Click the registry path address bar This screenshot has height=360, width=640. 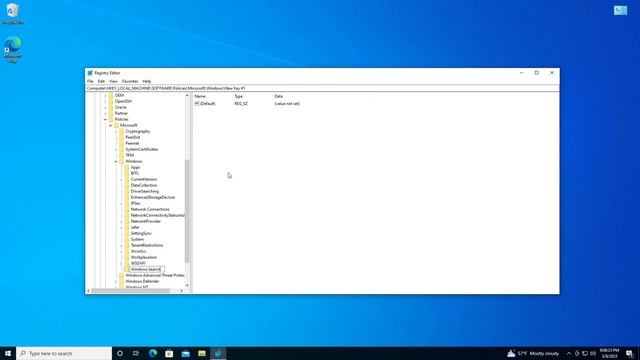322,88
